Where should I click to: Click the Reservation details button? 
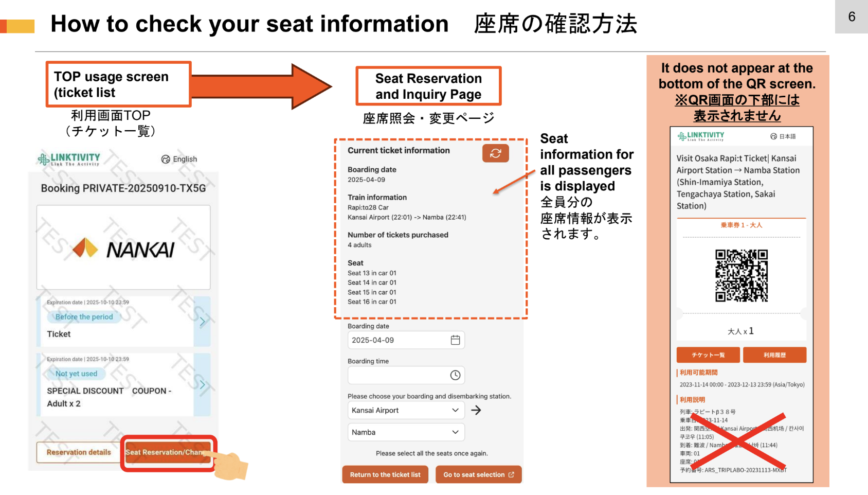coord(79,452)
